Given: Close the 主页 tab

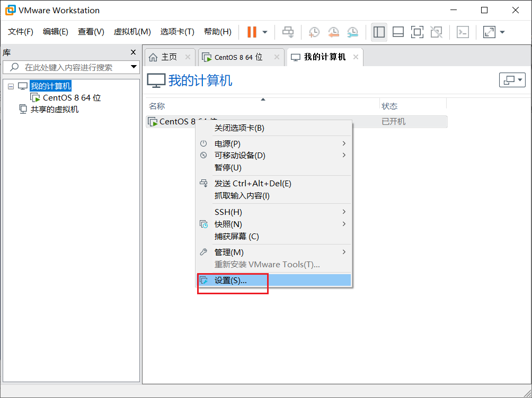Looking at the screenshot, I should pos(188,57).
